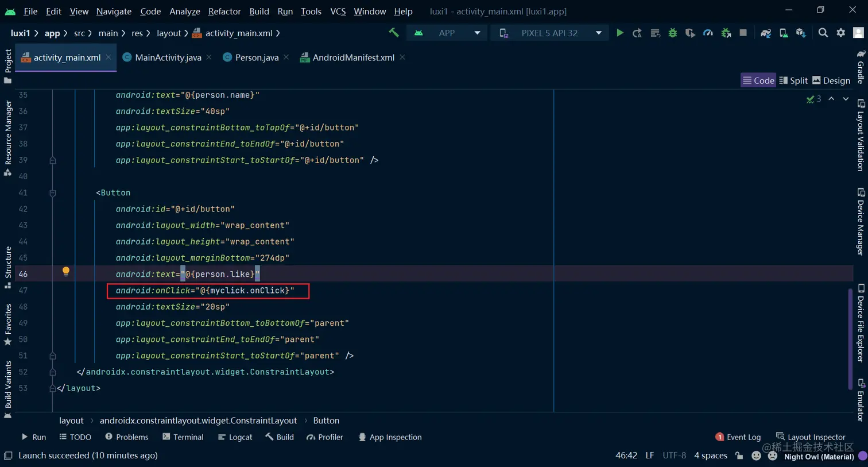
Task: Collapse the Button tag fold marker
Action: (53, 193)
